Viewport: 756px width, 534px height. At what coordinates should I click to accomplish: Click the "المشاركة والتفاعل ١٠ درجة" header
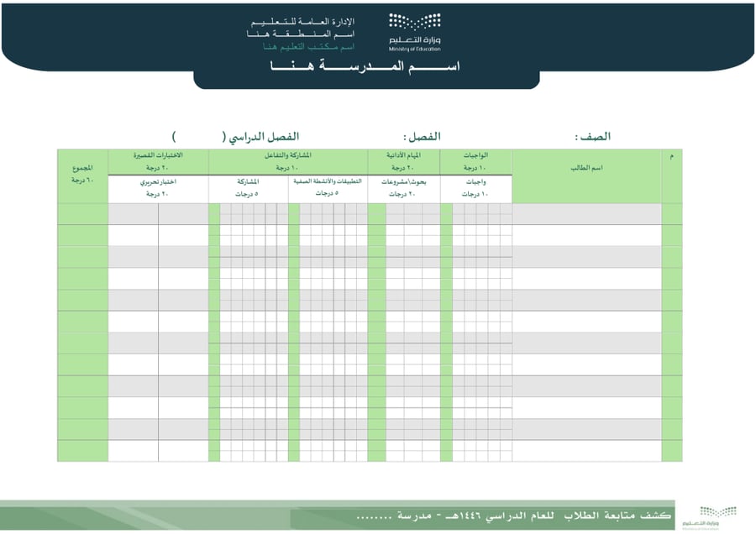[288, 161]
